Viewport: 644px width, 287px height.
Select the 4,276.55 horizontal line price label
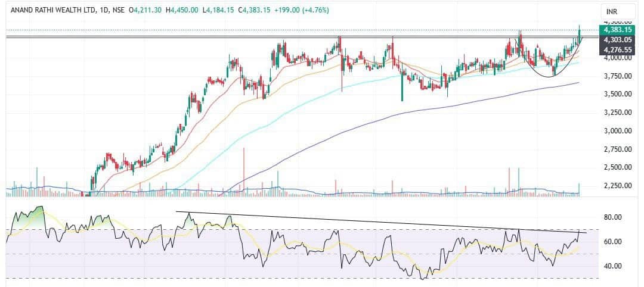[x=617, y=49]
